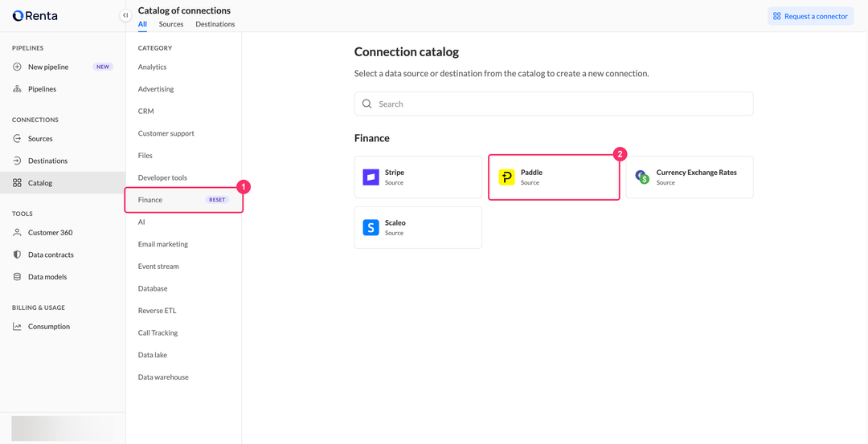Select the Currency Exchange Rates card
Image resolution: width=868 pixels, height=444 pixels.
pyautogui.click(x=690, y=177)
